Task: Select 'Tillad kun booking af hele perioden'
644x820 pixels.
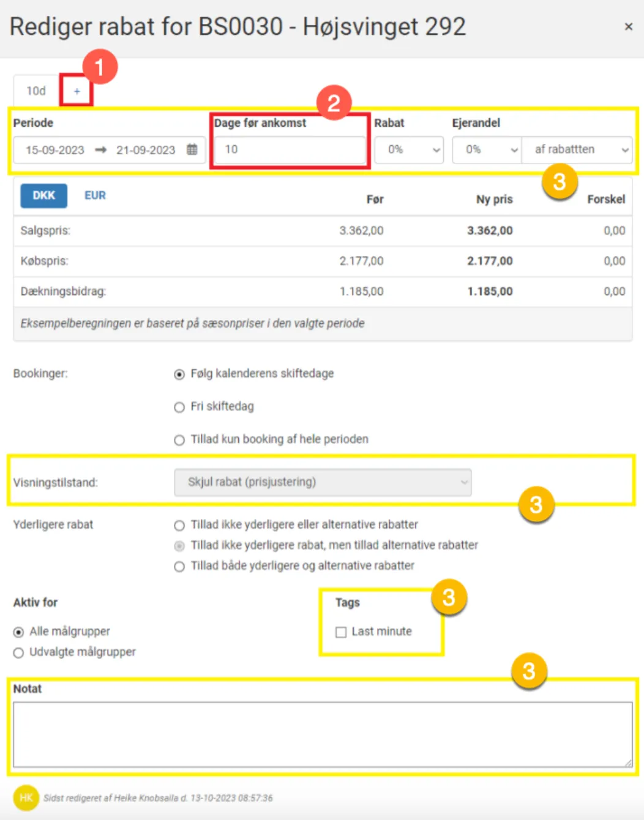Action: 179,440
